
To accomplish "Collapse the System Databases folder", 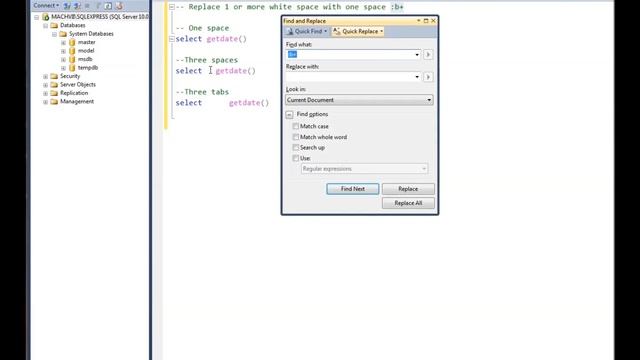I will click(54, 34).
